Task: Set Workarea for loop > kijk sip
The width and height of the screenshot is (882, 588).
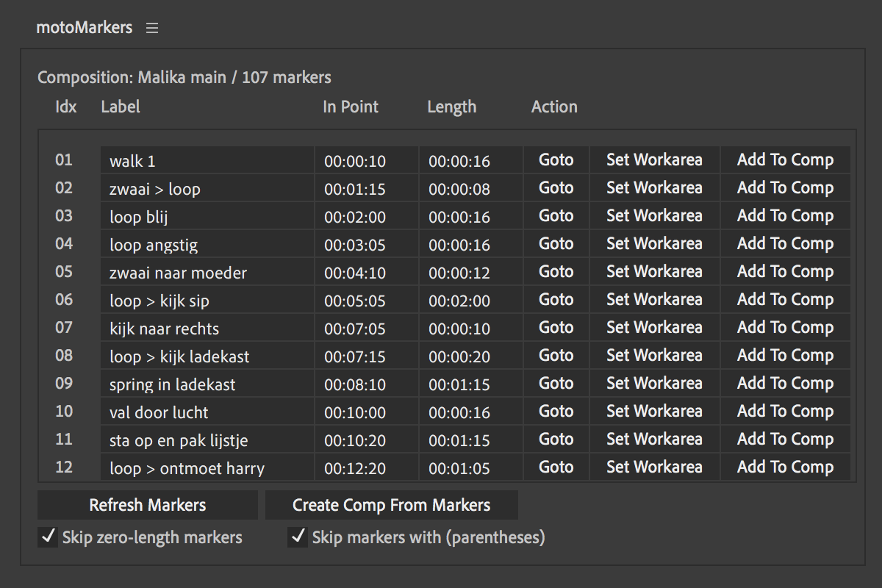Action: pos(654,300)
